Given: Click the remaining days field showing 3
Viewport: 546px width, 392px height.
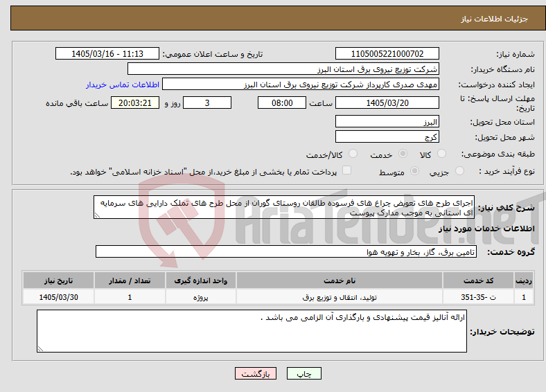Looking at the screenshot, I should (x=207, y=103).
